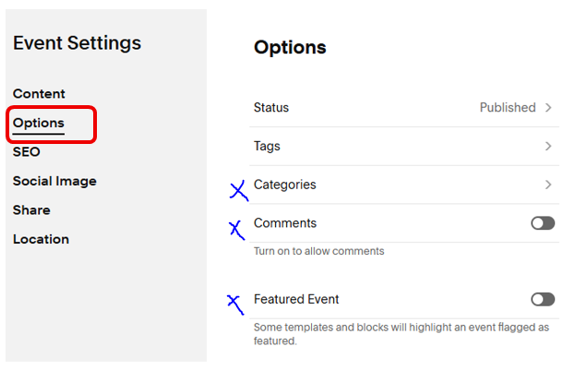Expand the Categories chevron arrow
The width and height of the screenshot is (588, 370).
coord(548,185)
